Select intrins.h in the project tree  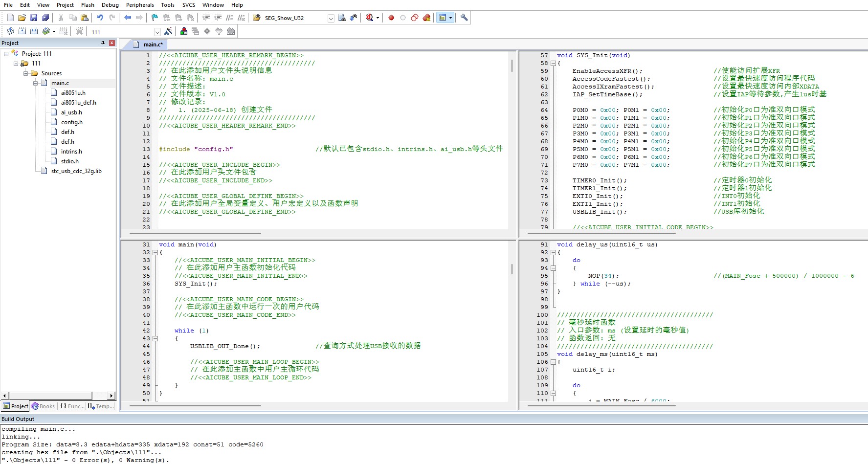tap(71, 152)
